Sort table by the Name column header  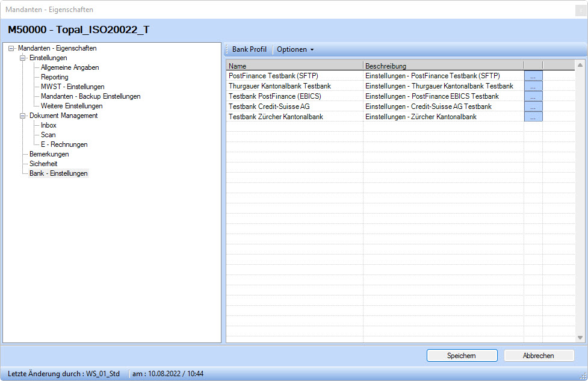coord(294,66)
